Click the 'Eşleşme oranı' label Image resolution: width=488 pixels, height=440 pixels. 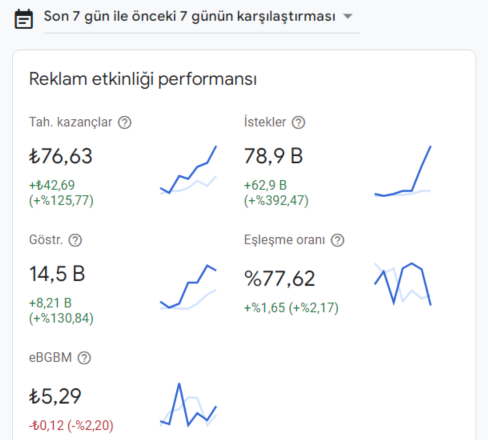[x=284, y=240]
